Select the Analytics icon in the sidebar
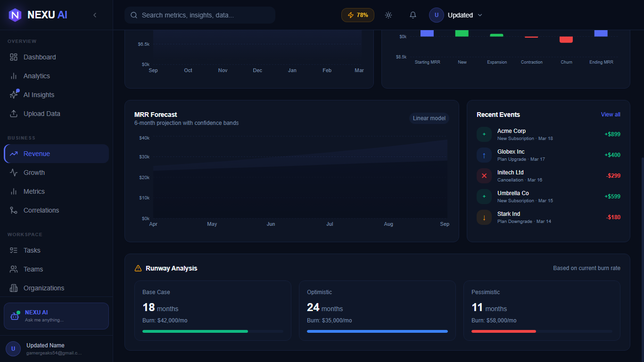This screenshot has height=362, width=644. (x=14, y=76)
